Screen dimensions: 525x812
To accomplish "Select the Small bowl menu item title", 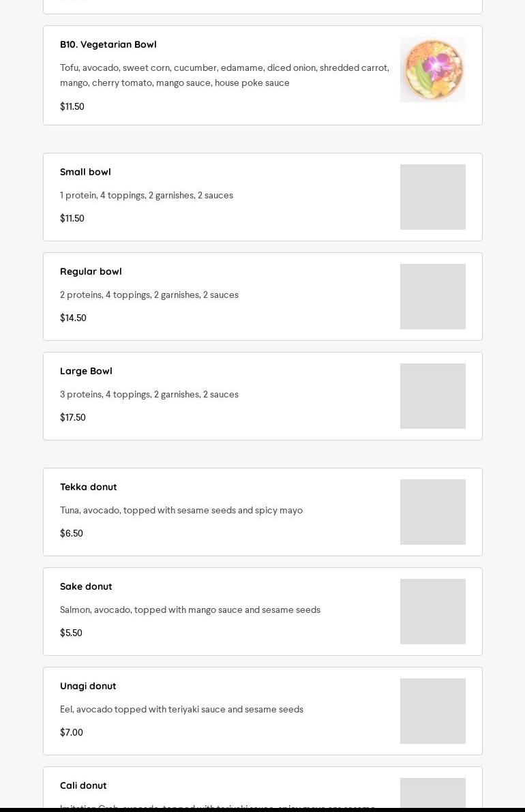I will click(85, 172).
